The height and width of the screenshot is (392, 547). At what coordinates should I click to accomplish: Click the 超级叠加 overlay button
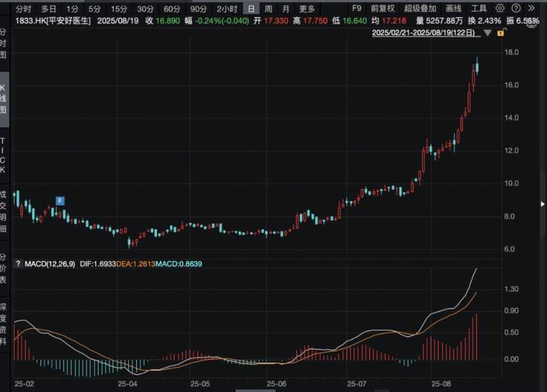[x=420, y=8]
